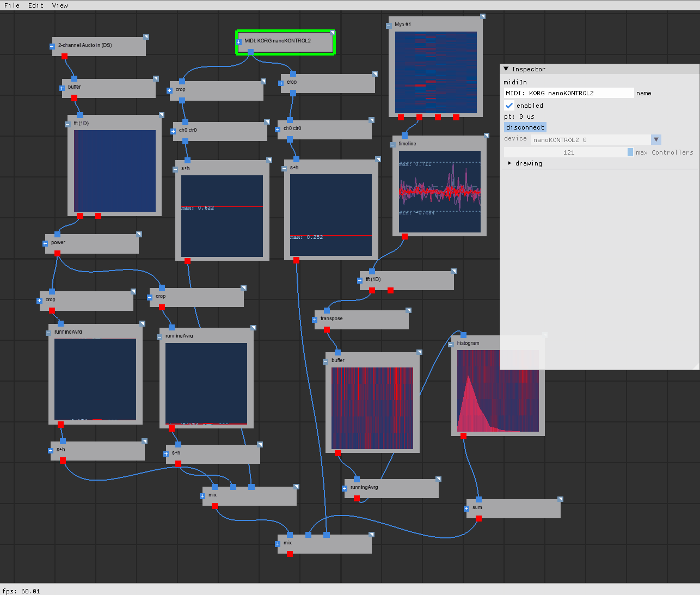Click the red output port of transpose node

click(x=327, y=330)
